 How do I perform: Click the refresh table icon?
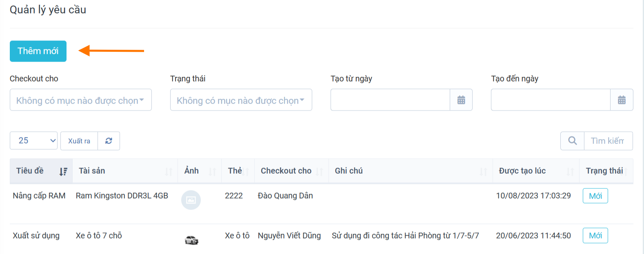[109, 141]
